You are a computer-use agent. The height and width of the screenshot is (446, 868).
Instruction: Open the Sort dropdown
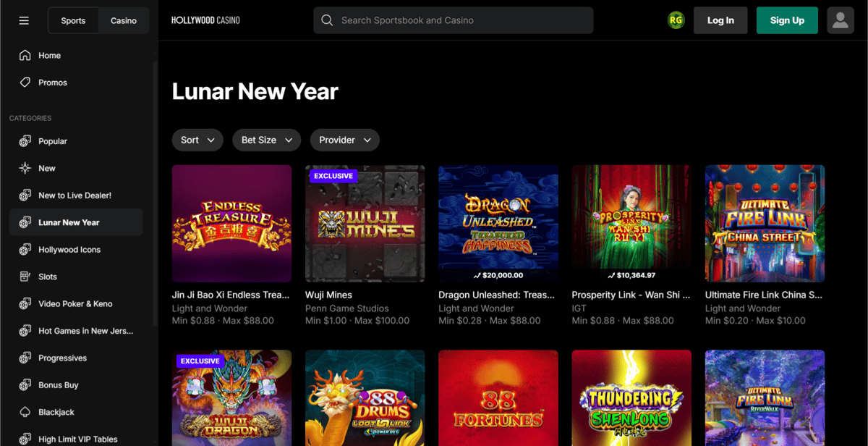197,140
